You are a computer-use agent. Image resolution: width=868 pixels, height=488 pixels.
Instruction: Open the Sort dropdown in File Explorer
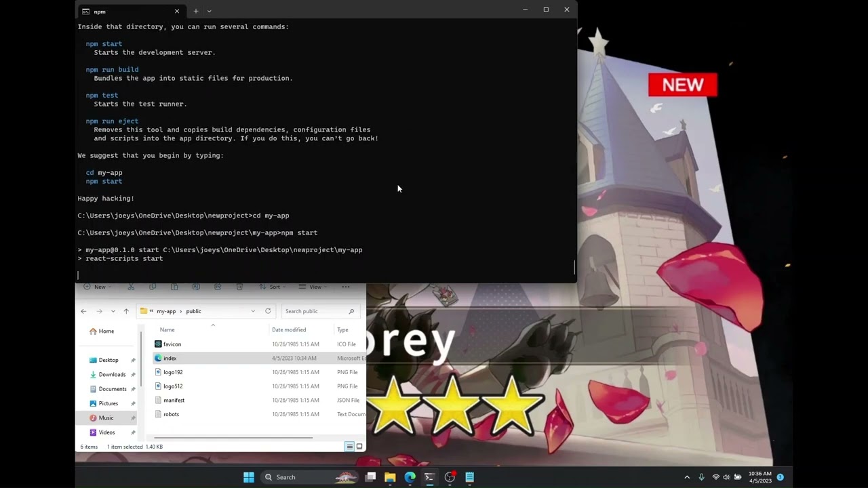click(273, 287)
